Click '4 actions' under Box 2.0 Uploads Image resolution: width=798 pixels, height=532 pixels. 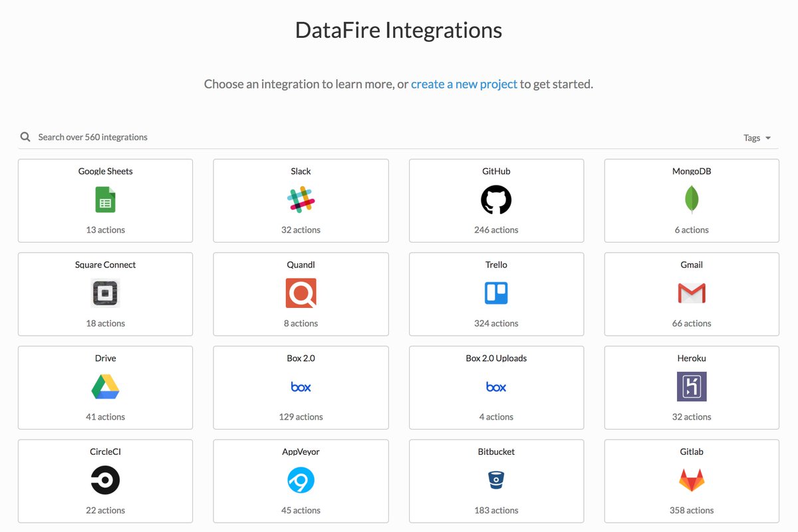496,417
